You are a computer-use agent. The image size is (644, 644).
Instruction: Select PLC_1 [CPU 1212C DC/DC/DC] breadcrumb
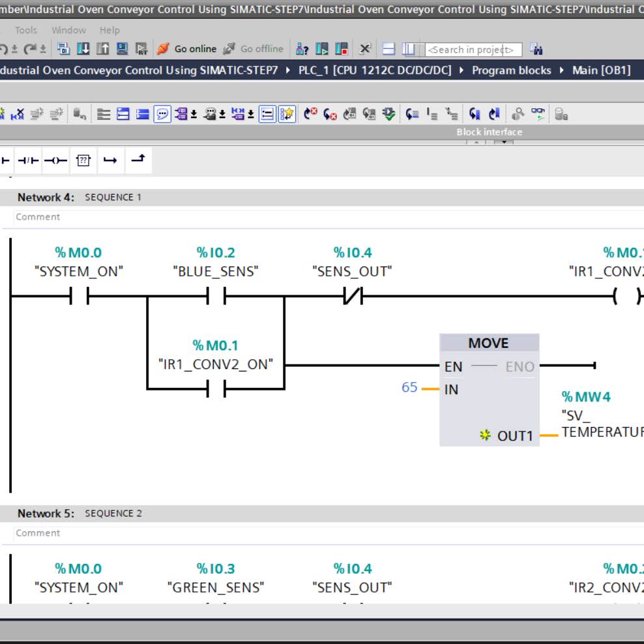point(375,70)
